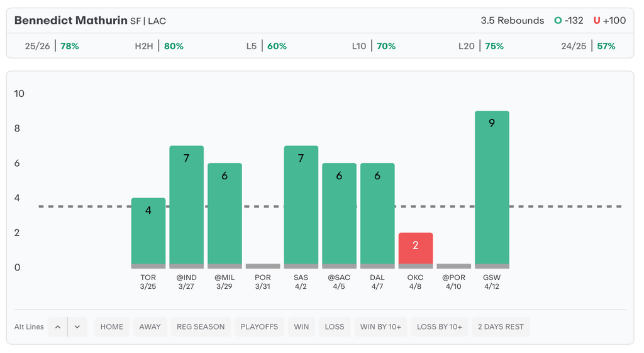
Task: Apply the LOSS BY 10+ filter
Action: pos(440,327)
